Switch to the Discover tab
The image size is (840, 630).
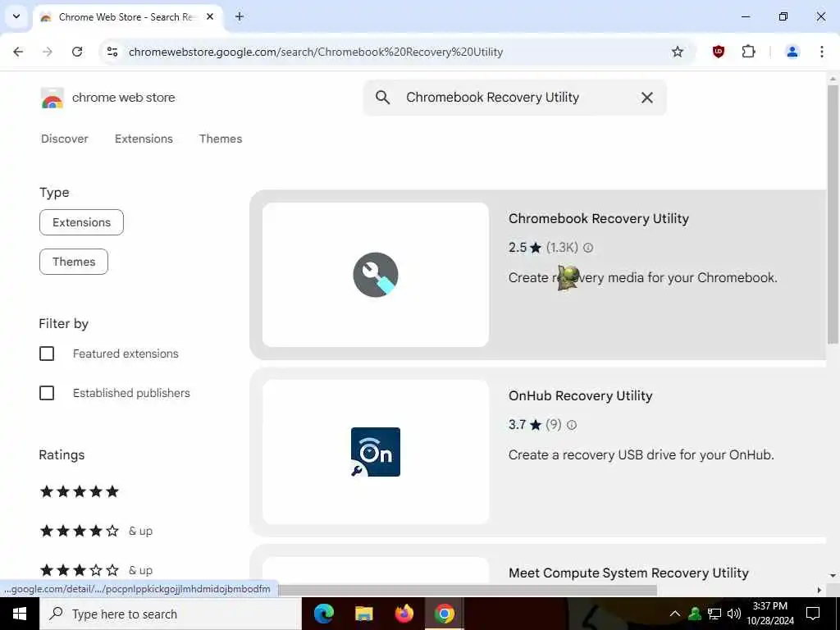[x=65, y=139]
